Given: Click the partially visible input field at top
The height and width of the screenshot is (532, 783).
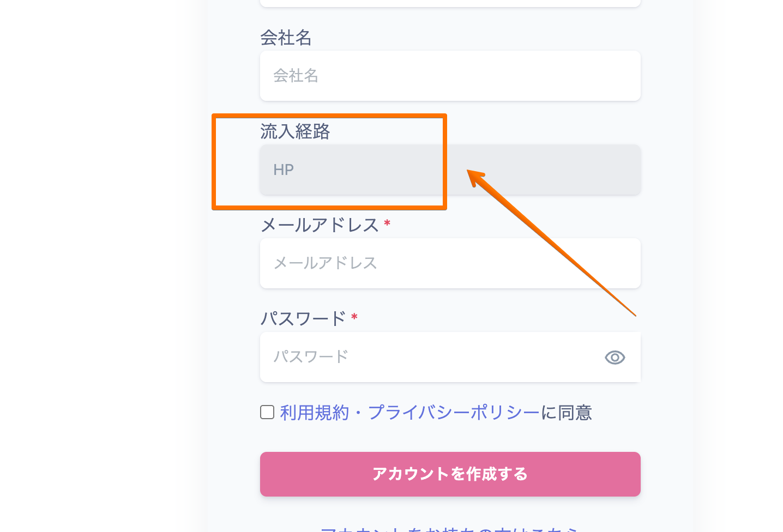Looking at the screenshot, I should pos(450,3).
